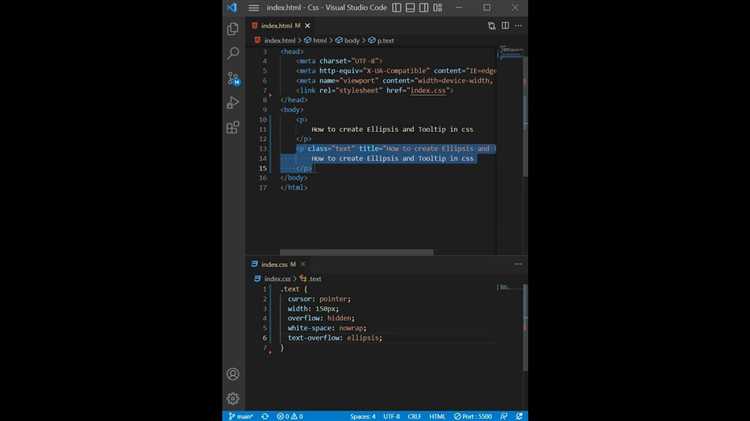The height and width of the screenshot is (421, 750).
Task: Open the Search view in activity bar
Action: pos(233,53)
